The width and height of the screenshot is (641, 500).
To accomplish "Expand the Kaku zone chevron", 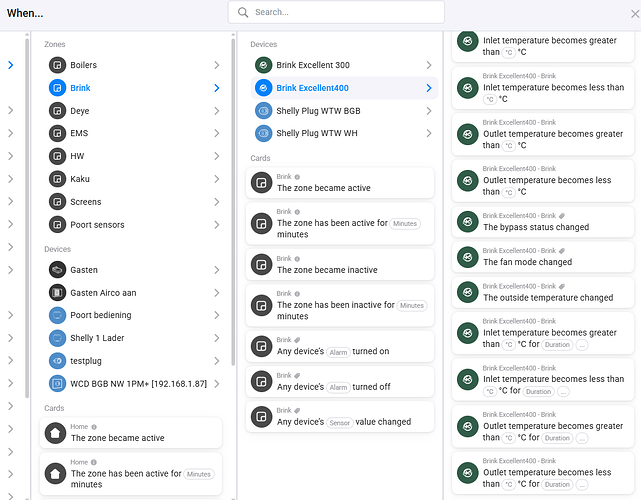I will click(x=217, y=179).
